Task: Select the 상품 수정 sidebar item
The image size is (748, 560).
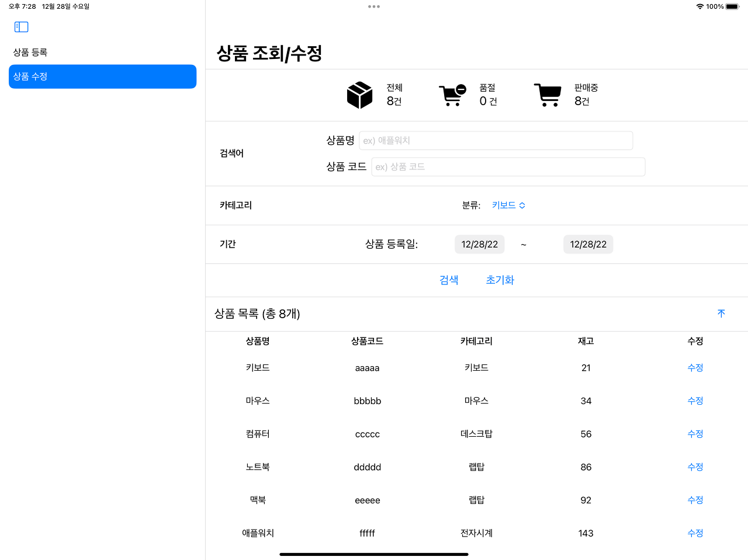Action: point(102,76)
